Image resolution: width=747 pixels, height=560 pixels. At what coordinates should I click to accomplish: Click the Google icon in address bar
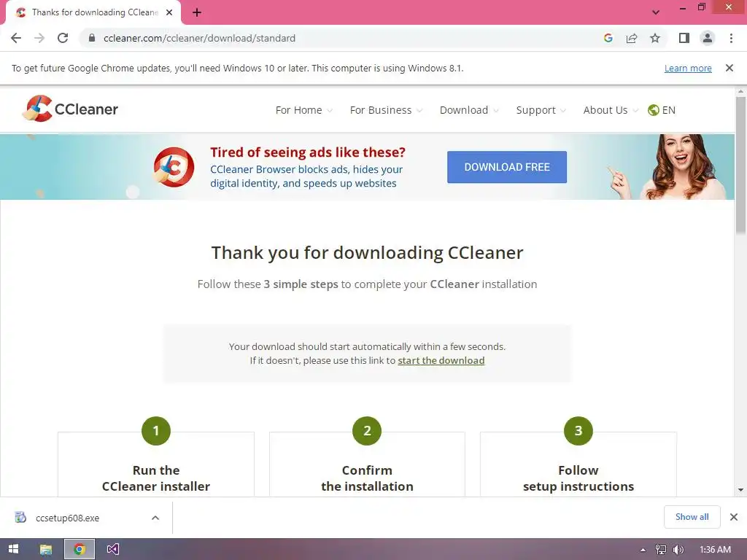[608, 38]
